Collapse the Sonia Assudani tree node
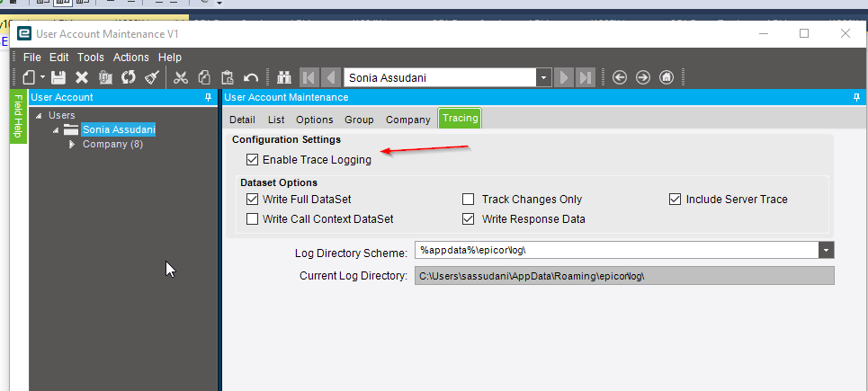Image resolution: width=868 pixels, height=391 pixels. 56,130
